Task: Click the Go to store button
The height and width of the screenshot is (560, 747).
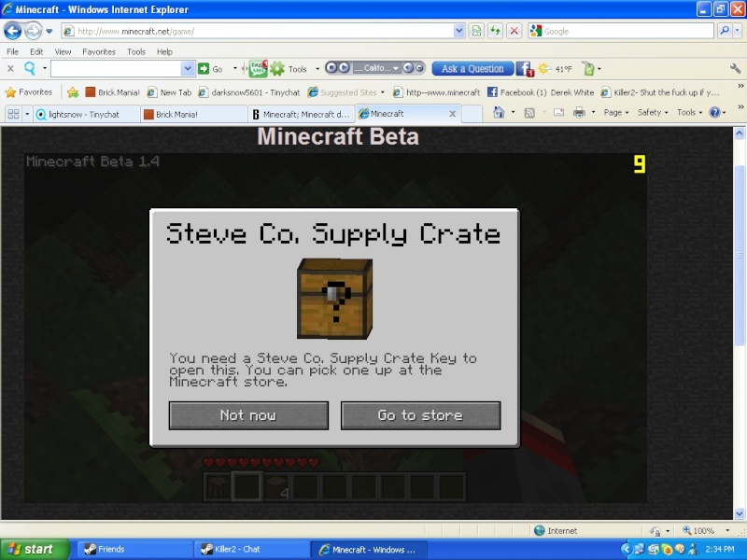Action: pyautogui.click(x=420, y=415)
